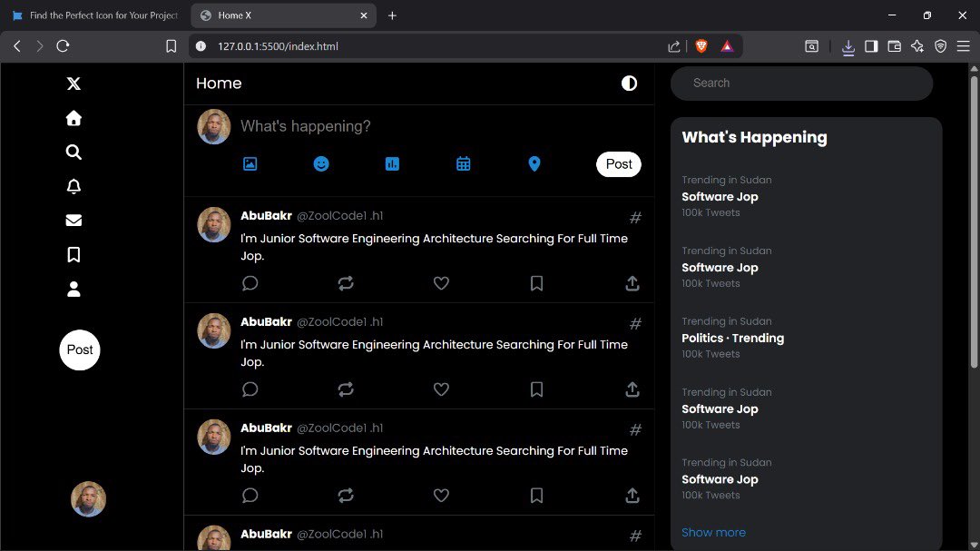980x551 pixels.
Task: Click composer avatar next to What's happening
Action: point(214,127)
